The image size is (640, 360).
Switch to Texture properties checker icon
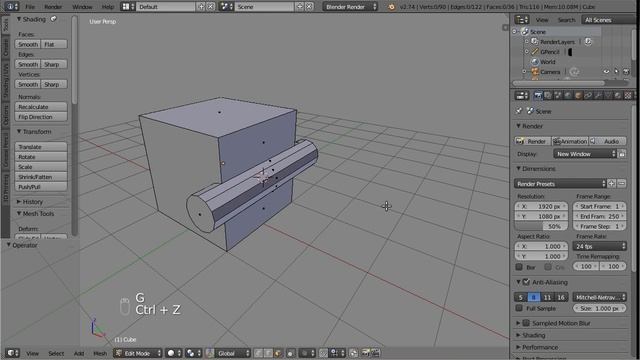pos(628,96)
